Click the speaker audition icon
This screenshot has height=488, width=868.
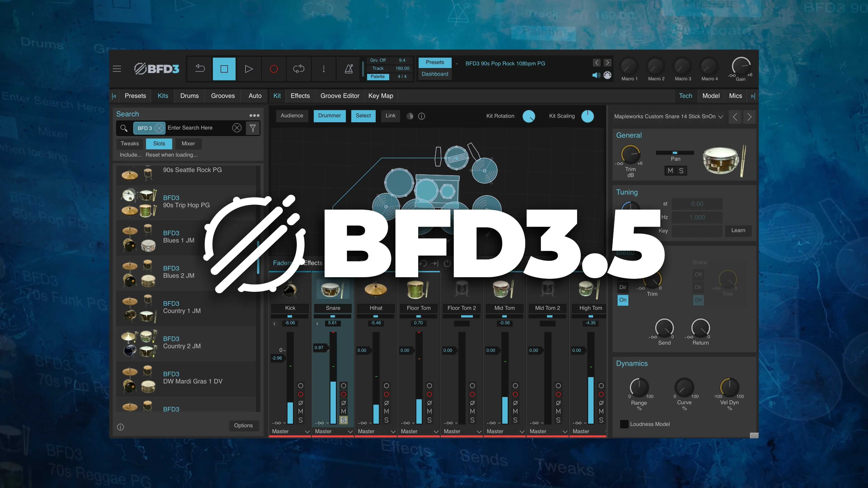[596, 75]
